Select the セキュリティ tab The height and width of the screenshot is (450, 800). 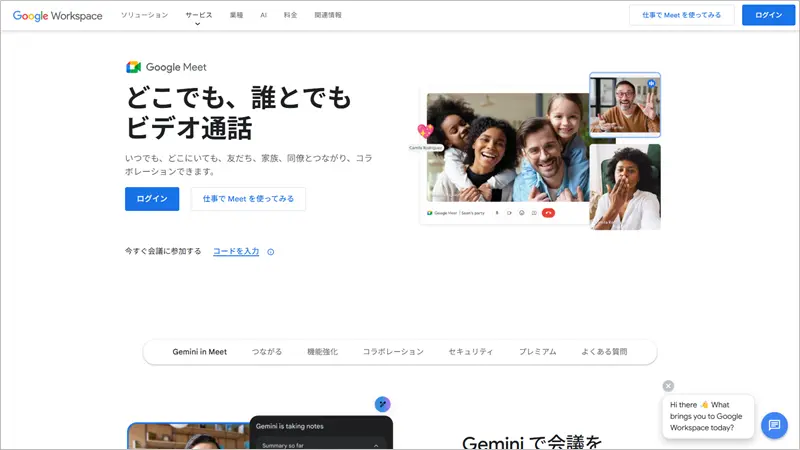point(471,352)
